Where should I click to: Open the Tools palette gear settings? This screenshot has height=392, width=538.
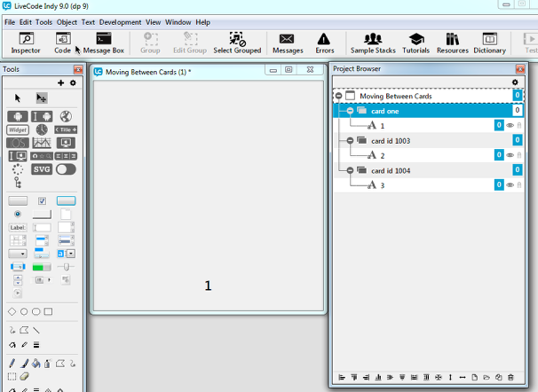point(73,83)
